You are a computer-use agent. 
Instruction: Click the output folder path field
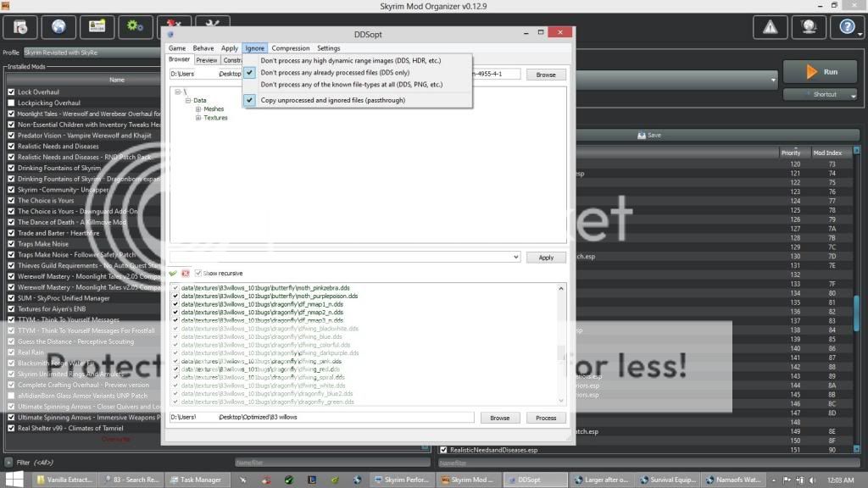click(x=322, y=418)
